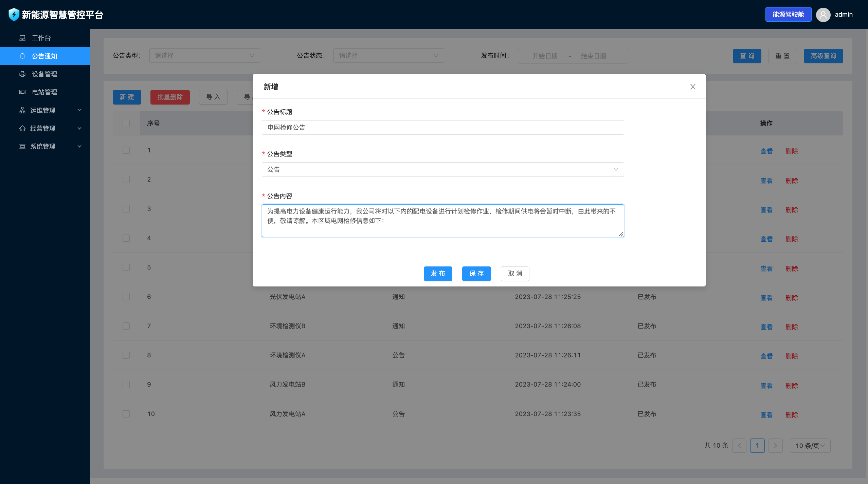Click the station icon beside 电站管理

point(22,92)
